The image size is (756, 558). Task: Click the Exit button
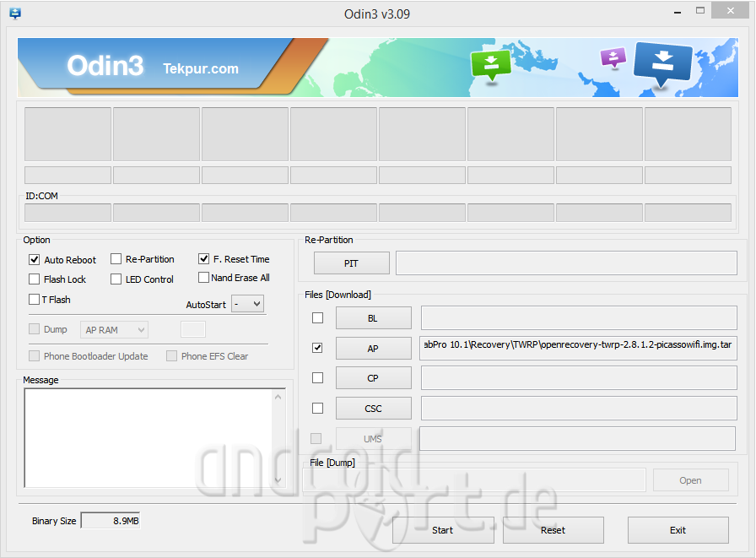[678, 530]
